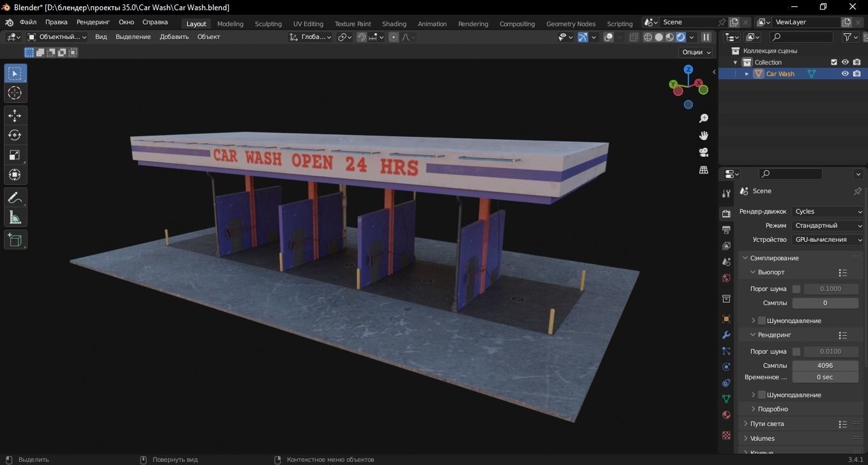Screen dimensions: 868x465
Task: Pause viewport rendering
Action: pos(706,37)
